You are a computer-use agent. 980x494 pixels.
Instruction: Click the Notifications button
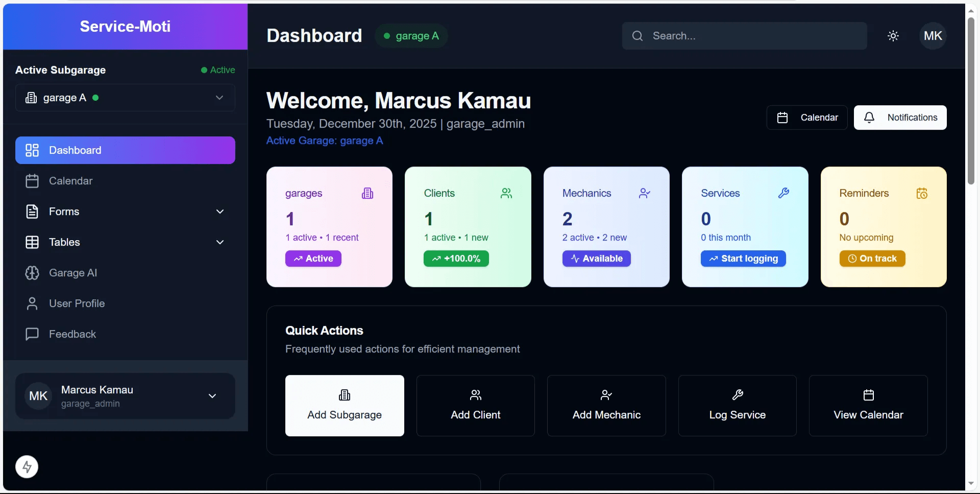(x=900, y=117)
